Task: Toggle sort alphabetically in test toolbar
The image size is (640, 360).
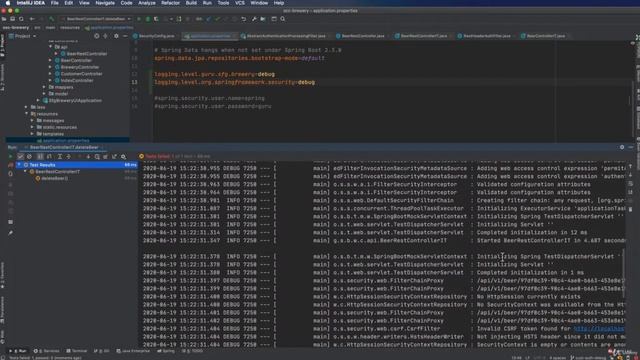Action: [x=40, y=156]
